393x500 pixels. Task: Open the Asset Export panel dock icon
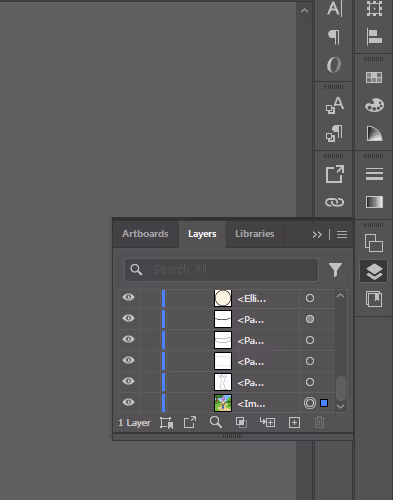pos(334,174)
